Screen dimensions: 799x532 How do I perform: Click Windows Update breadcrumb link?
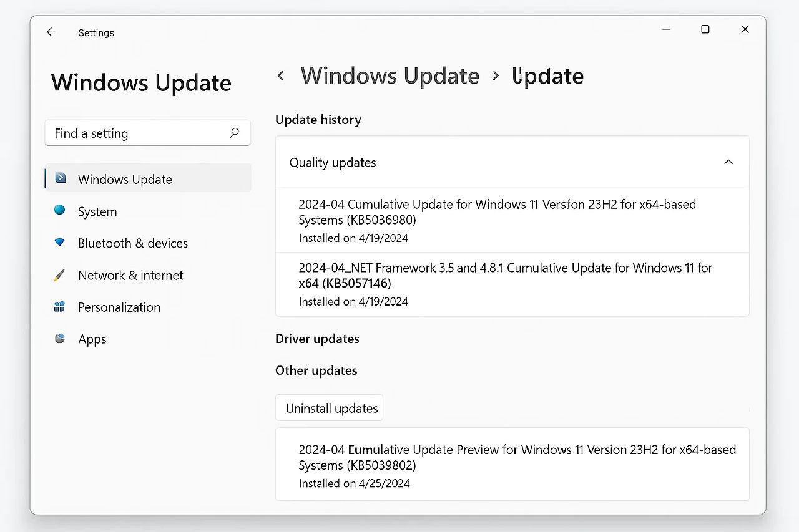(x=390, y=75)
